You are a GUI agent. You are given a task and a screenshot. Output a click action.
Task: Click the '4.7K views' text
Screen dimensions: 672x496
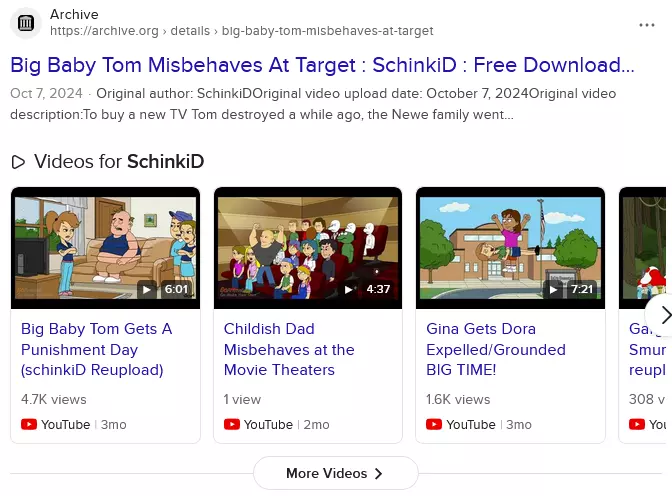54,400
